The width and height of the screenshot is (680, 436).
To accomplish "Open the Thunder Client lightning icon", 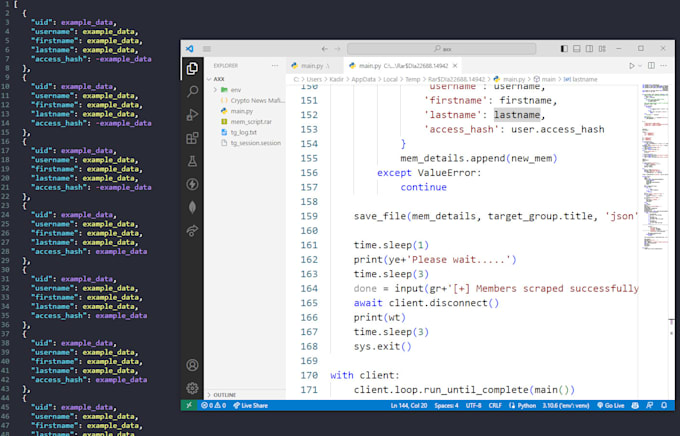I will point(192,184).
